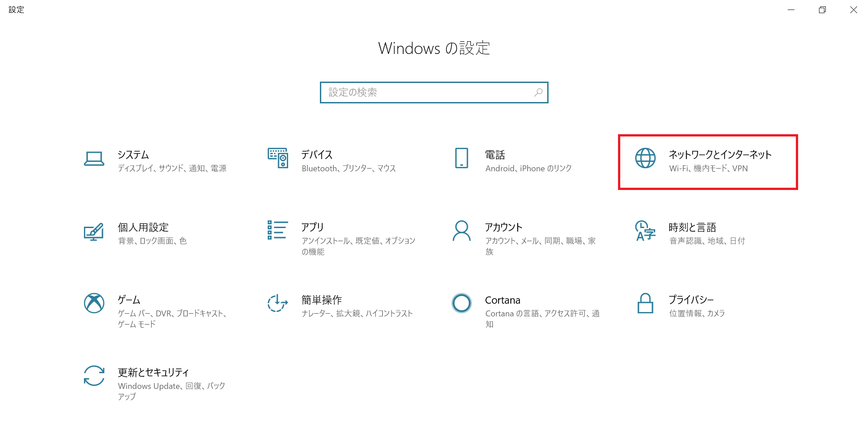Click text 位置情報、カメラ
The width and height of the screenshot is (868, 443).
pos(697,313)
